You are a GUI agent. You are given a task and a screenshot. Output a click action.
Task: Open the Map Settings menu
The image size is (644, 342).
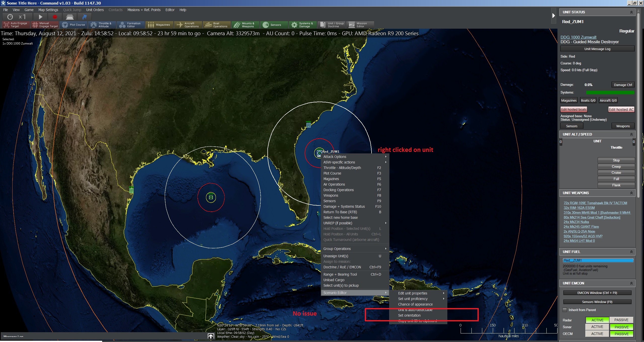tap(48, 10)
